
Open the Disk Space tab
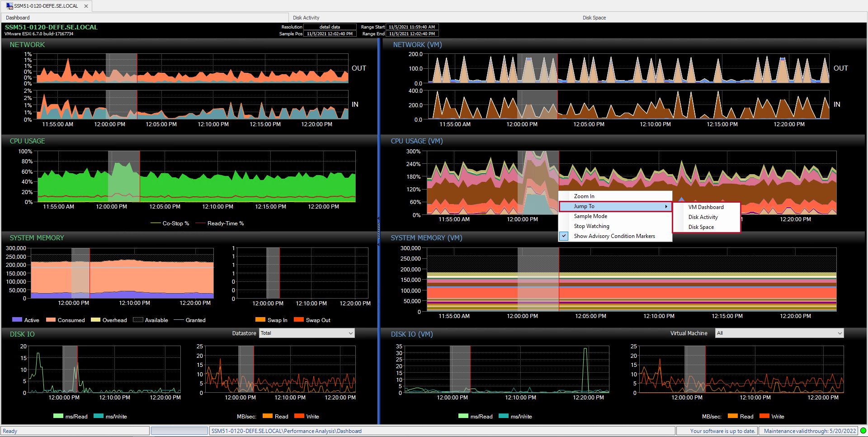pos(594,18)
